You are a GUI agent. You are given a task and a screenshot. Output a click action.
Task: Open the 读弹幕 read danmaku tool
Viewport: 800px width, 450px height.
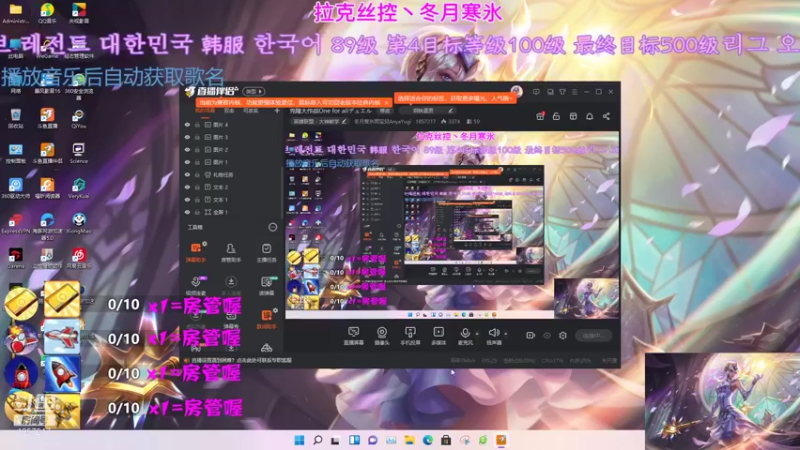tap(266, 286)
